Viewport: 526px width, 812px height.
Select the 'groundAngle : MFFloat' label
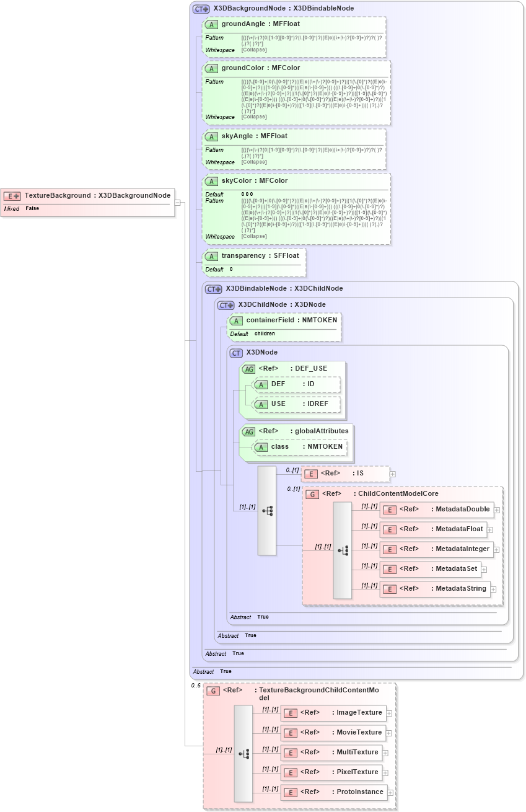tap(261, 24)
